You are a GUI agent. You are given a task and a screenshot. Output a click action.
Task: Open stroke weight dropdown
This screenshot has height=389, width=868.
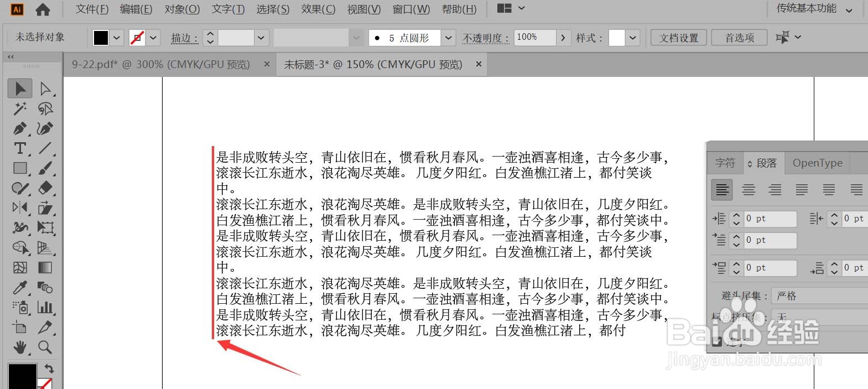pos(261,38)
